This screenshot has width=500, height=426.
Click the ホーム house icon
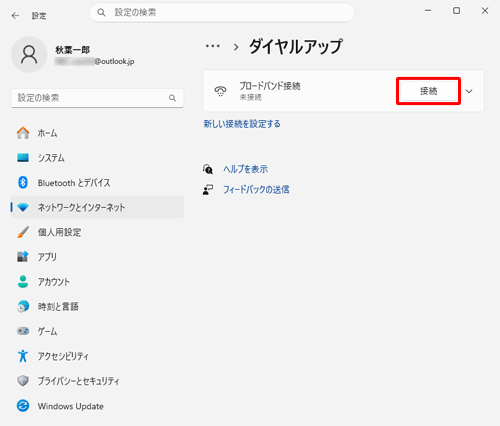pos(23,133)
